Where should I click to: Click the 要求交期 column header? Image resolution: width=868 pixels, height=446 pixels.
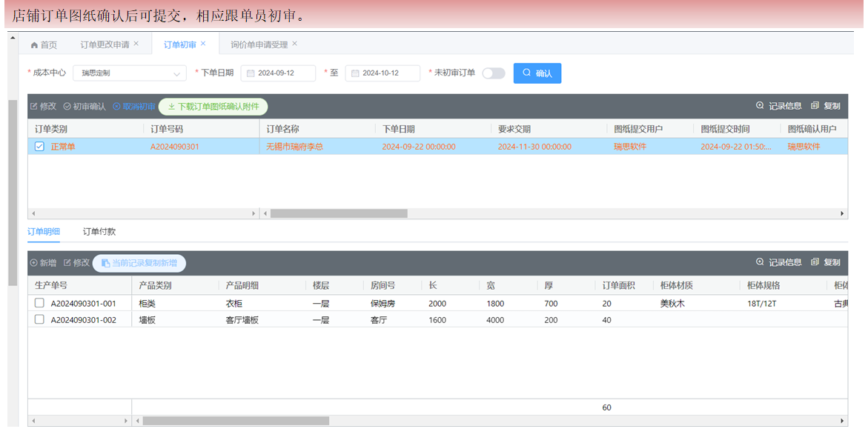click(x=514, y=129)
